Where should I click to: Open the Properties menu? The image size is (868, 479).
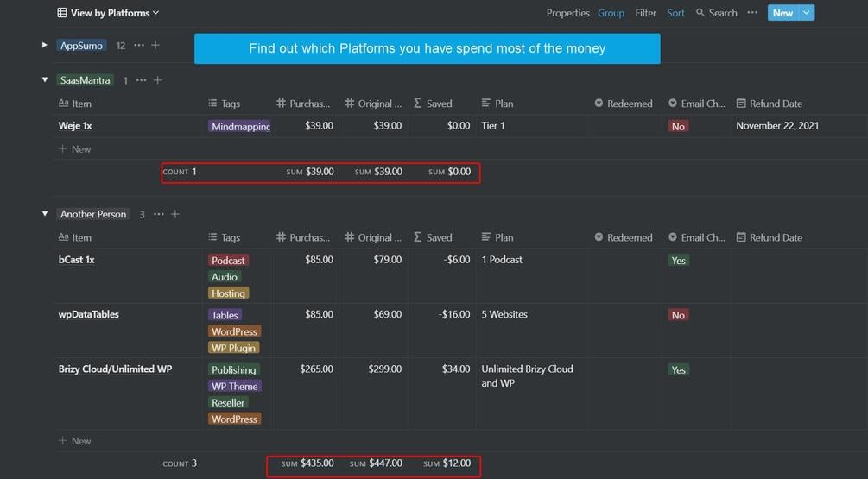[567, 13]
